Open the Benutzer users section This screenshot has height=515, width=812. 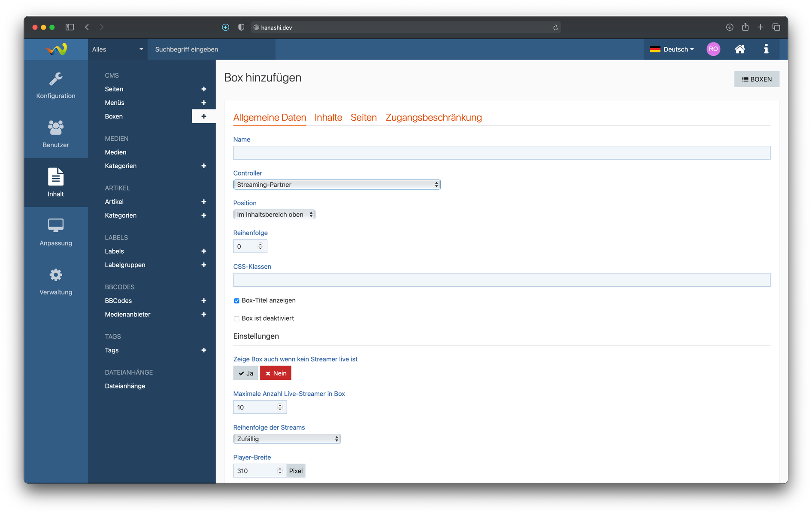pyautogui.click(x=56, y=134)
